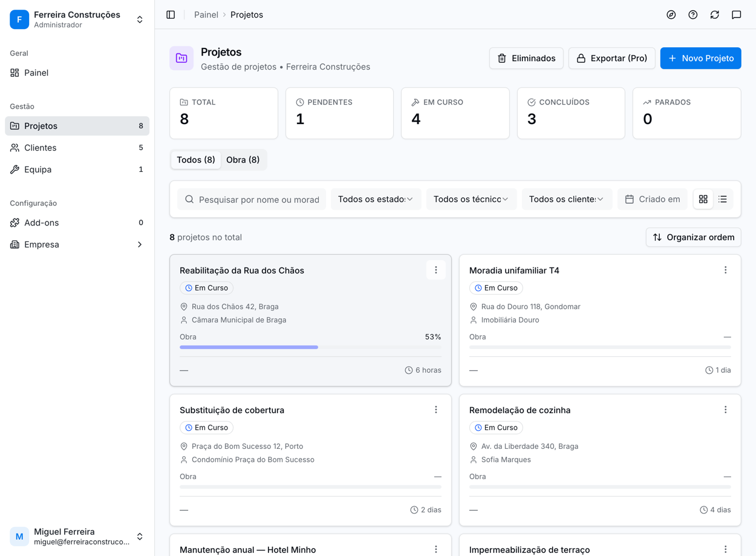Click the Ferreira Construções F logo
Image resolution: width=756 pixels, height=556 pixels.
pyautogui.click(x=19, y=19)
